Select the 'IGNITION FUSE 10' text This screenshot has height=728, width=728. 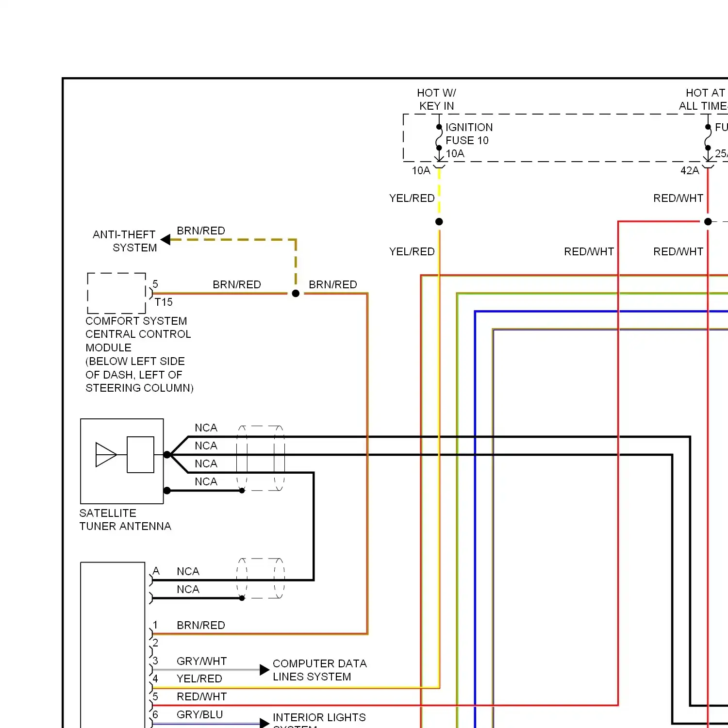pyautogui.click(x=469, y=134)
